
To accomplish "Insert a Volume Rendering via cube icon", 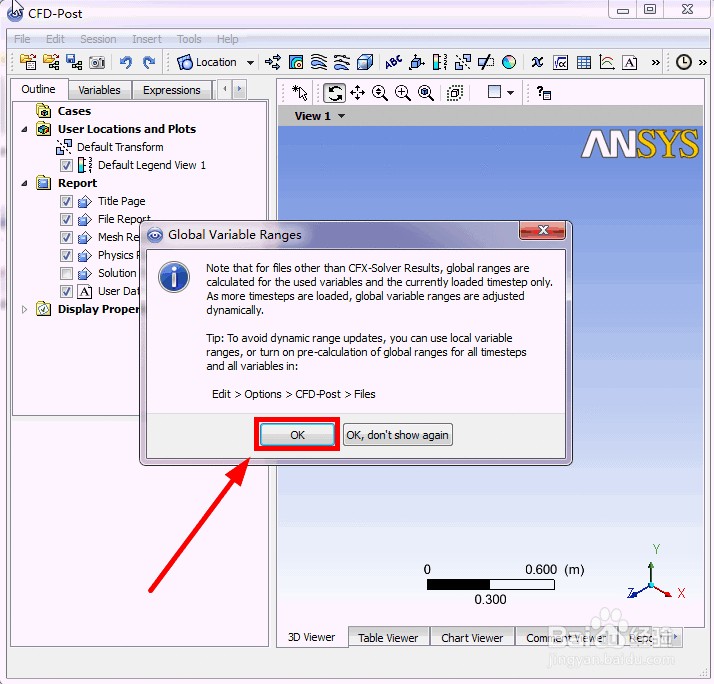I will (x=365, y=62).
